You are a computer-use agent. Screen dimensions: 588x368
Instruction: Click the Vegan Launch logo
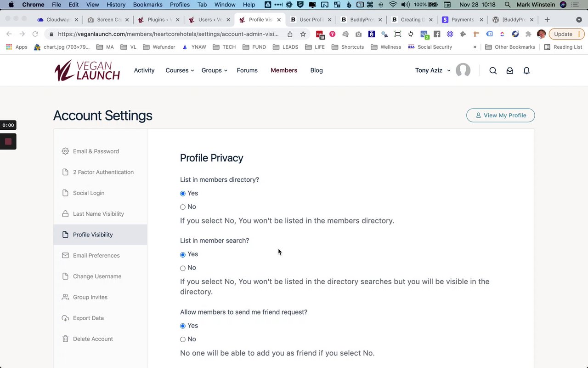(87, 70)
